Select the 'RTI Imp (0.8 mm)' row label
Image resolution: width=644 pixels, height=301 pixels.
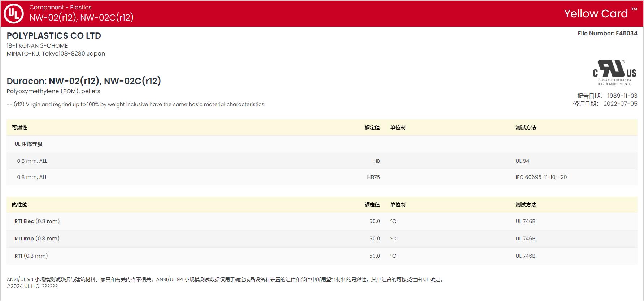37,239
